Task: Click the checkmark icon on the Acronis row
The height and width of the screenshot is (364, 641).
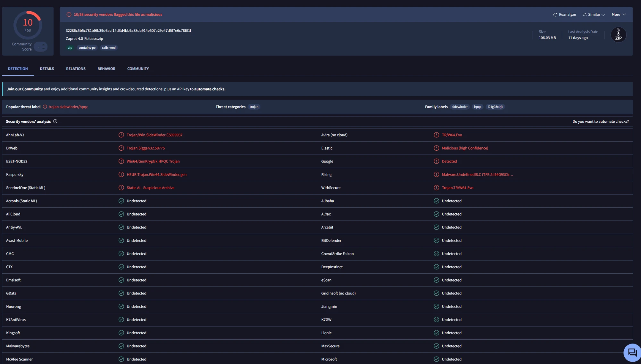Action: 121,201
